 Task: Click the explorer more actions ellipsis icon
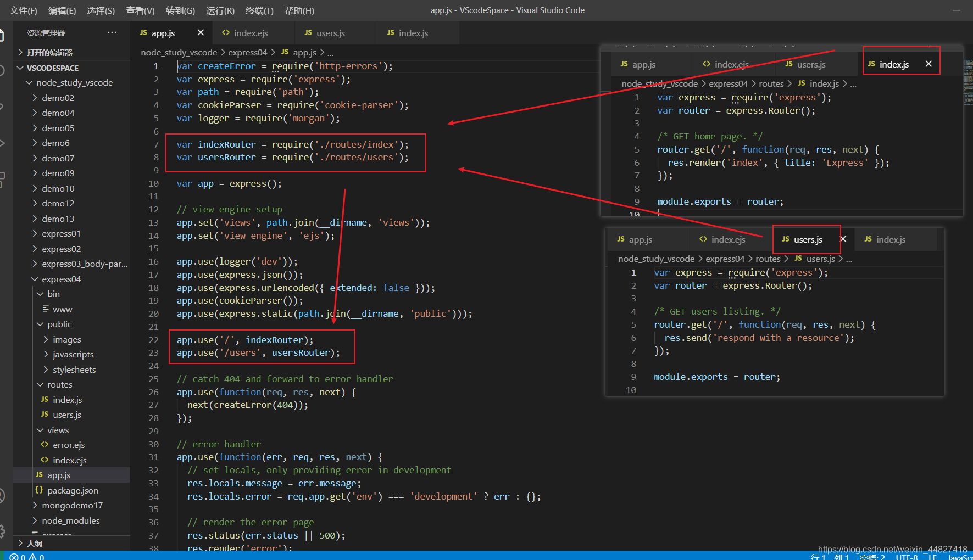pyautogui.click(x=112, y=32)
